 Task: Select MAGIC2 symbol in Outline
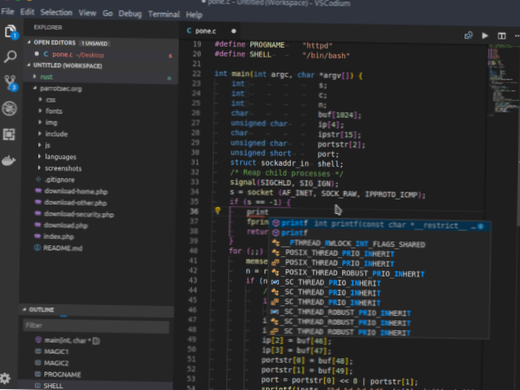(56, 363)
